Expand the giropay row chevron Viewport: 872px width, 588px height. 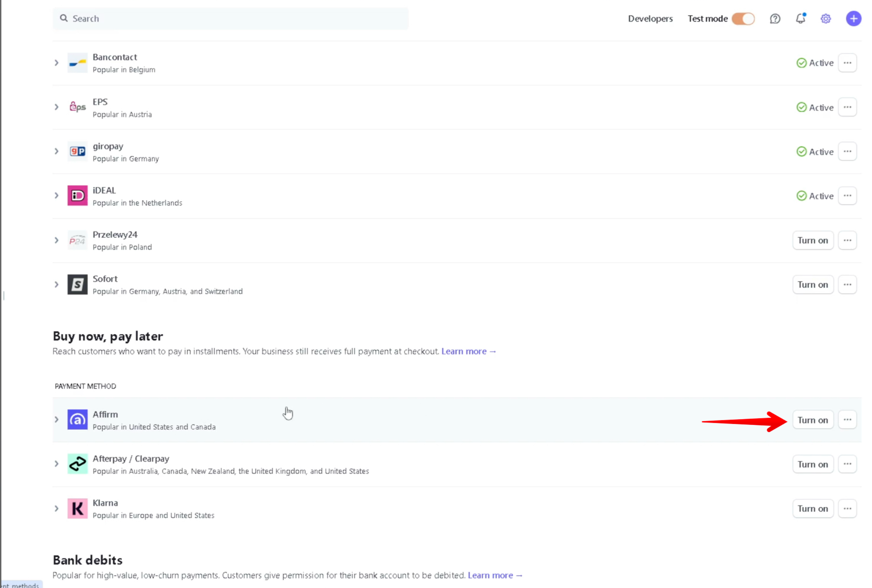pyautogui.click(x=57, y=151)
